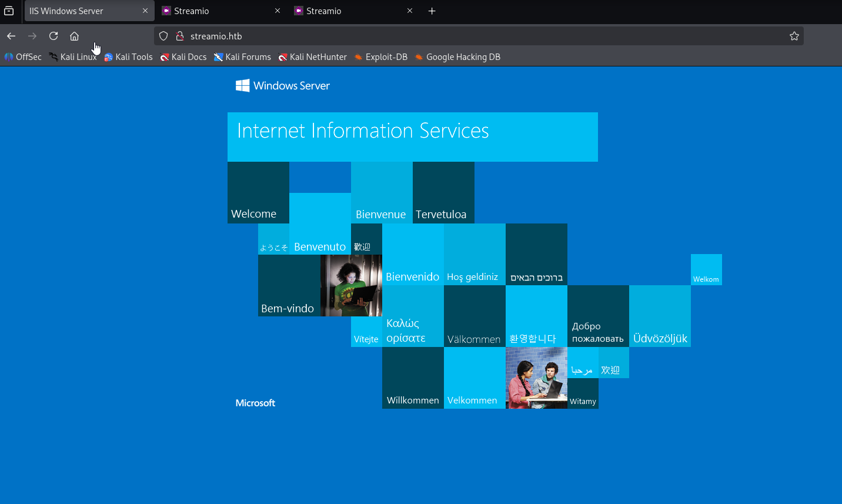Open a new tab with the plus button

(432, 11)
